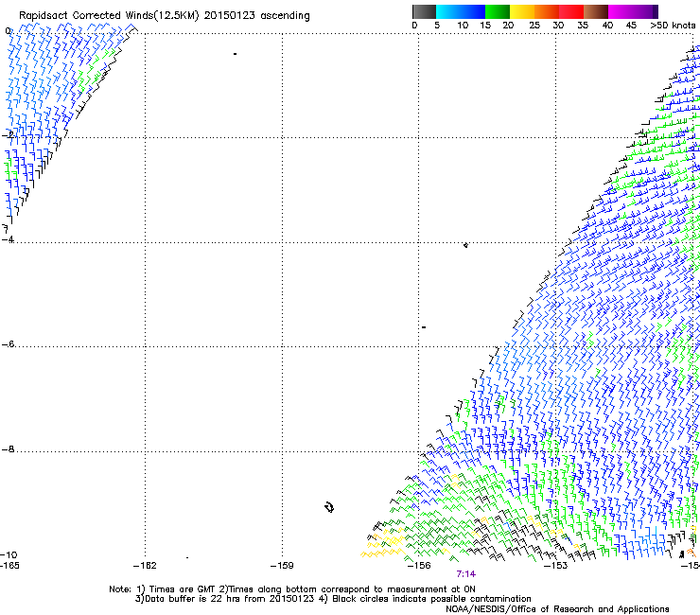Click the legend's "0" knots label

coord(414,26)
